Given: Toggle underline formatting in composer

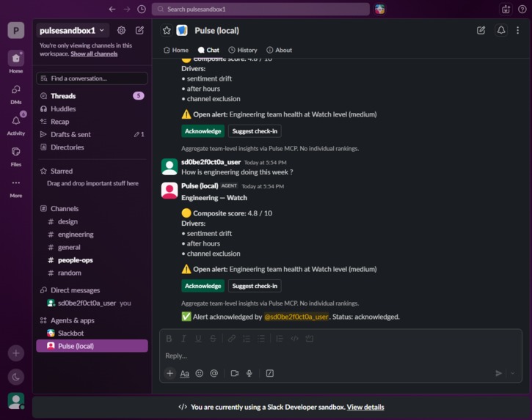Looking at the screenshot, I should [x=198, y=339].
